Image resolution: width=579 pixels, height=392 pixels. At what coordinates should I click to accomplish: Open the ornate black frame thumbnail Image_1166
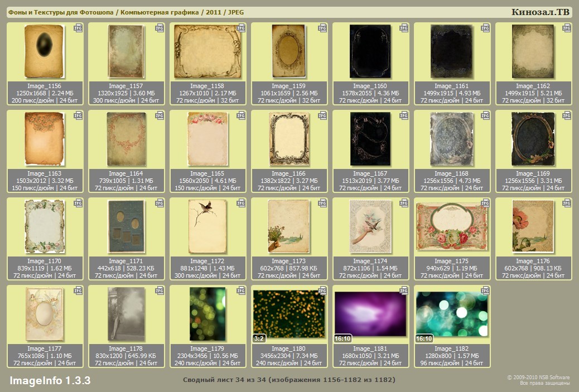[289, 138]
